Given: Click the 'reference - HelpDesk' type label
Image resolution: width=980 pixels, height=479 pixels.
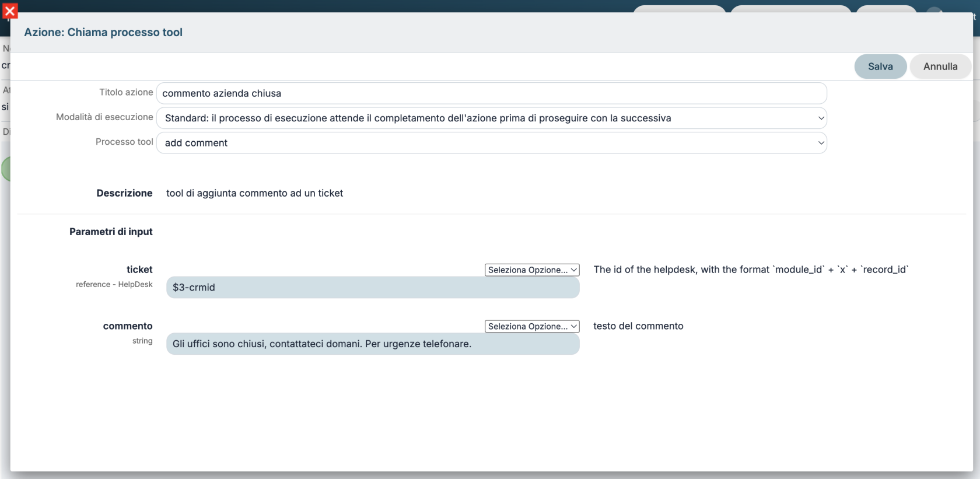Looking at the screenshot, I should point(114,284).
